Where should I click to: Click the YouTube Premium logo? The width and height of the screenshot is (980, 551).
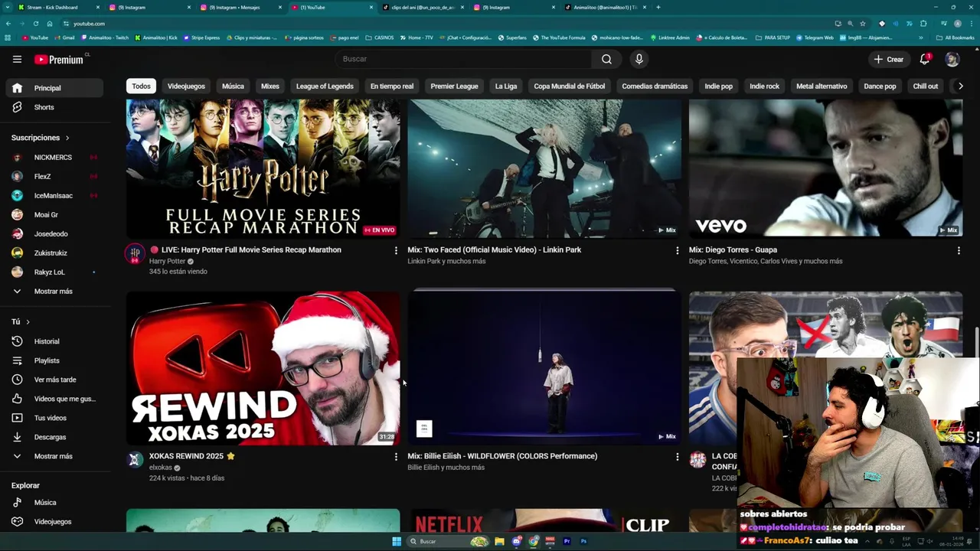(x=60, y=59)
